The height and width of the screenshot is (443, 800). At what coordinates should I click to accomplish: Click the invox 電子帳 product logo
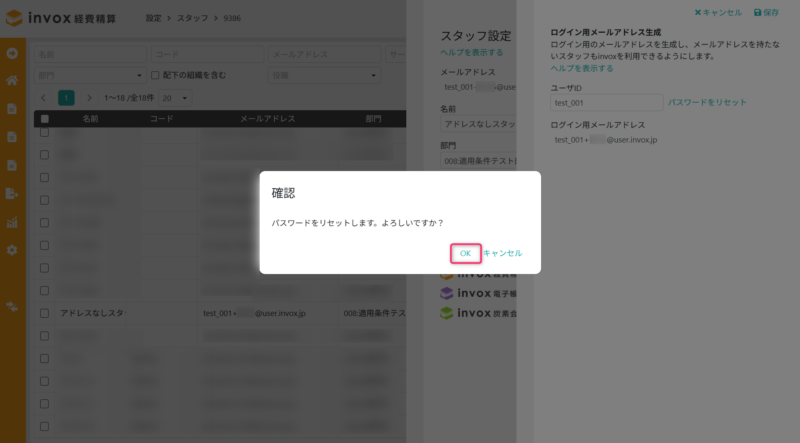click(x=478, y=293)
